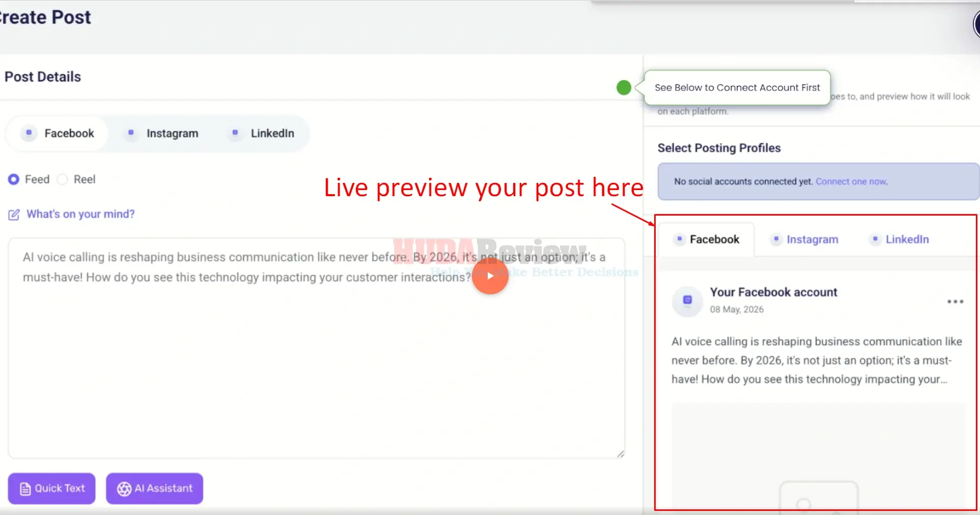Open the three-dots menu on Facebook preview post

955,301
